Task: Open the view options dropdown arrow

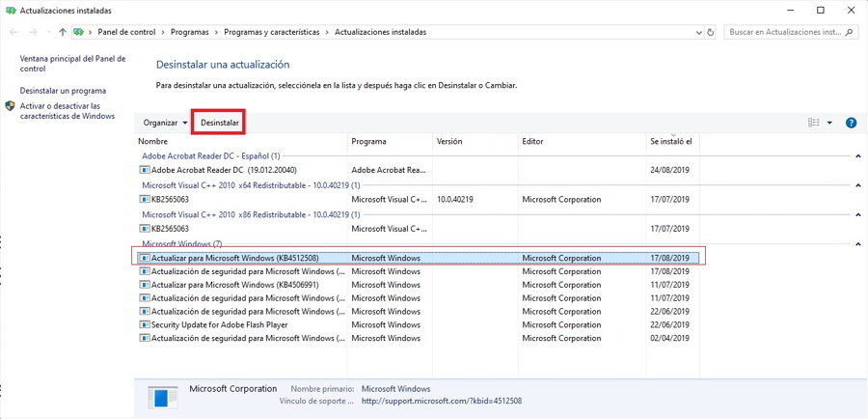Action: (829, 123)
